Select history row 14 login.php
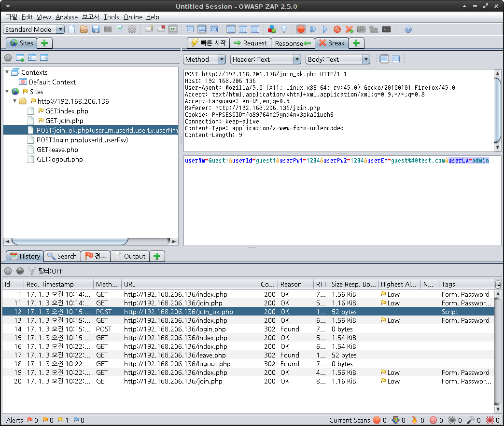This screenshot has width=504, height=426. pos(248,330)
